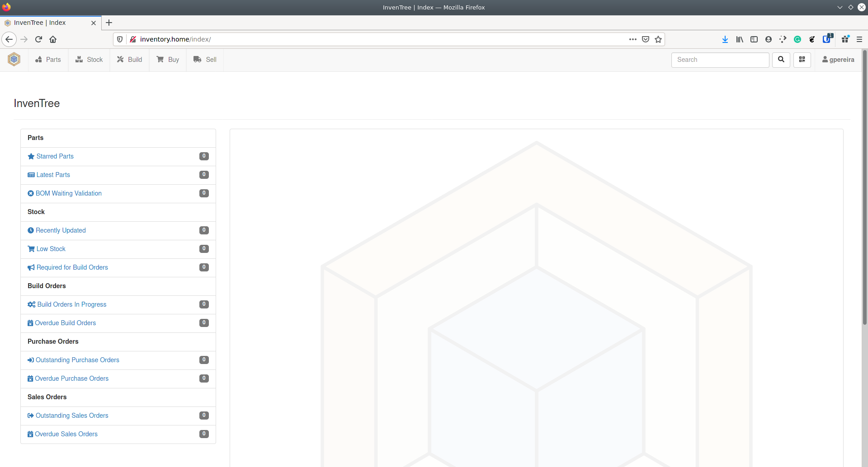Screen dimensions: 868x467
Task: Open the tracking protection shield
Action: 119,39
